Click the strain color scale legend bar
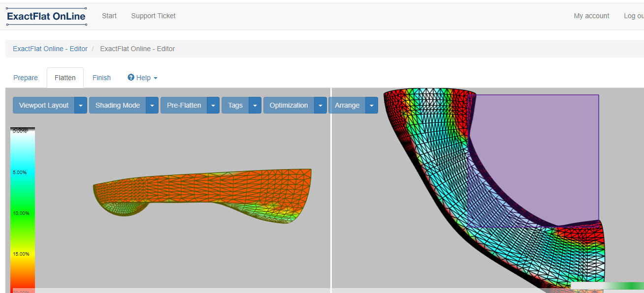644x293 pixels. [23, 210]
